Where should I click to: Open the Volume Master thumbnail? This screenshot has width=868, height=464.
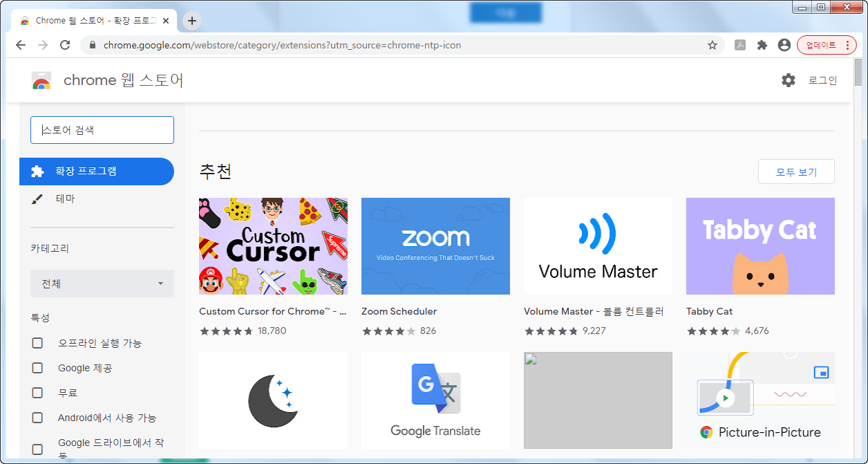[598, 246]
